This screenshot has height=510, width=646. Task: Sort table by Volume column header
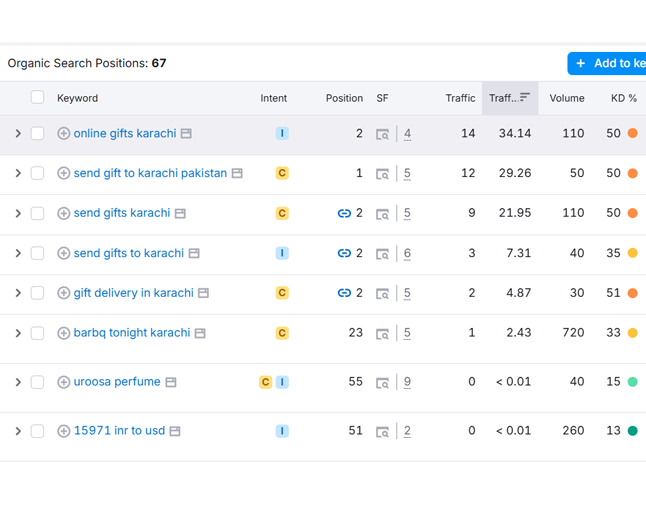(566, 98)
